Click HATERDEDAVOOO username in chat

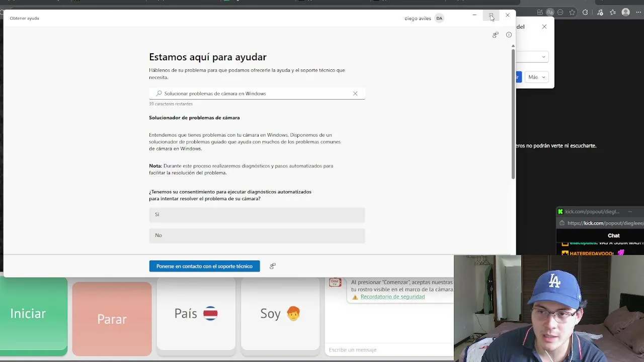click(x=592, y=253)
